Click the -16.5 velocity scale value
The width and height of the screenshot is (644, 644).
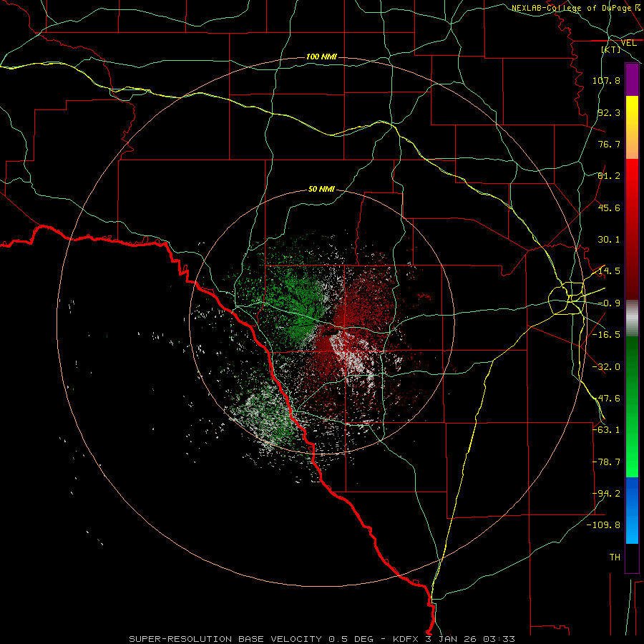coord(606,335)
